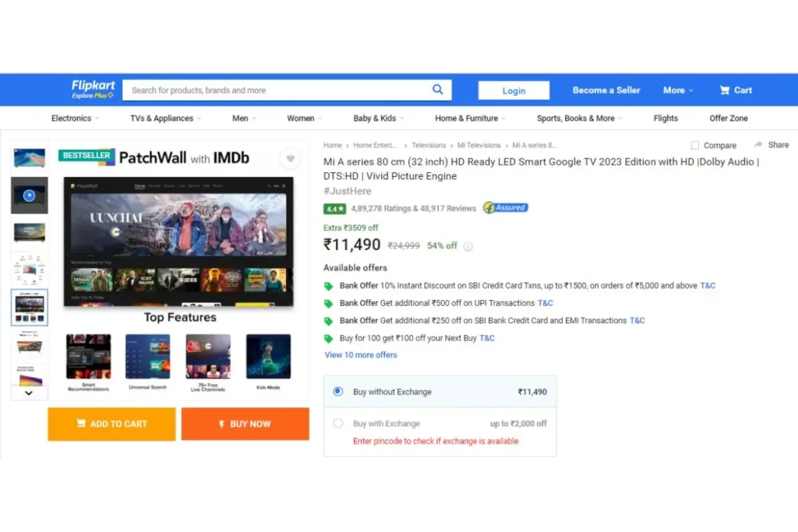The image size is (798, 532).
Task: Click Mi A series 8... breadcrumb
Action: (x=534, y=146)
